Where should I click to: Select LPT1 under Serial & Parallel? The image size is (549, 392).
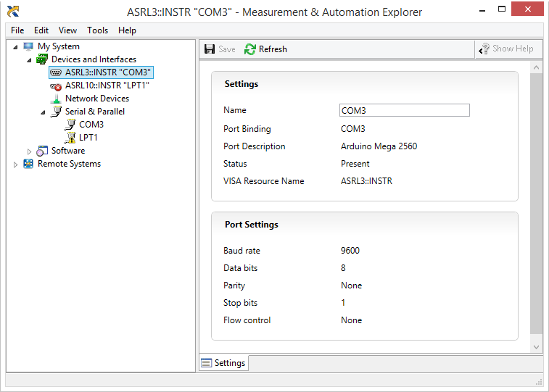pyautogui.click(x=88, y=138)
